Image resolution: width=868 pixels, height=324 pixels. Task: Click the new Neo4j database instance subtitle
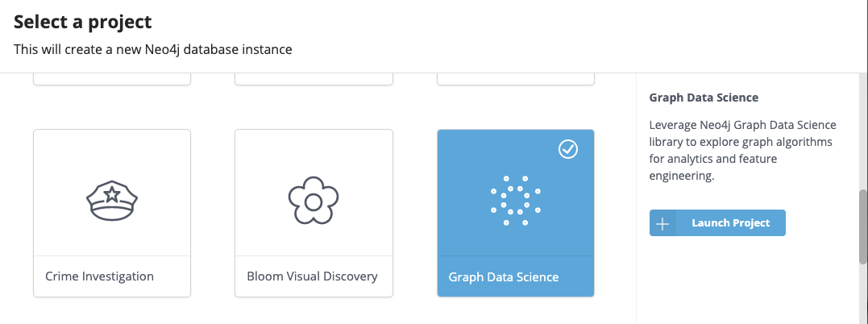coord(153,50)
